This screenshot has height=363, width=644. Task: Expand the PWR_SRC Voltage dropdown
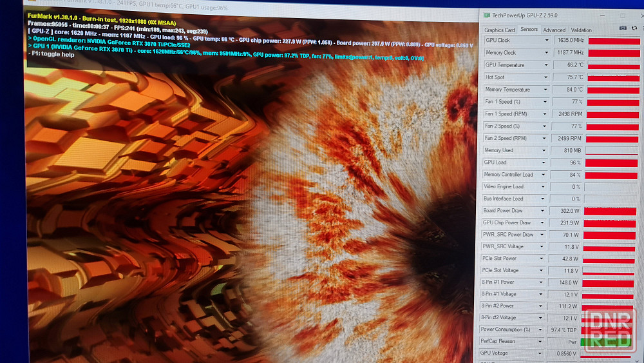542,247
